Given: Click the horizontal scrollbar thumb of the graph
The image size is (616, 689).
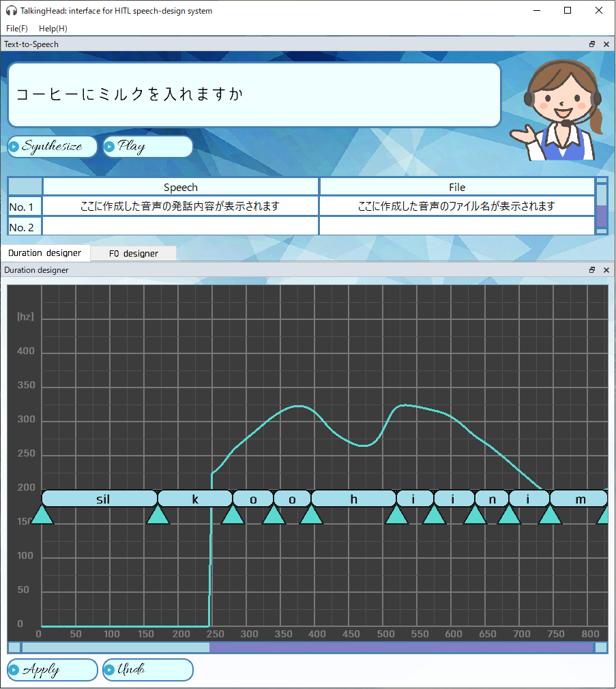Looking at the screenshot, I should [115, 647].
